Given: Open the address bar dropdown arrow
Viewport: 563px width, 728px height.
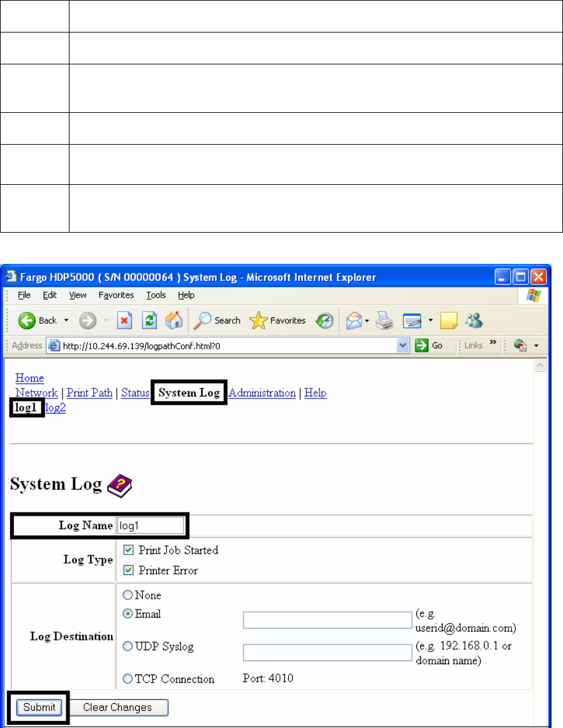Looking at the screenshot, I should pyautogui.click(x=403, y=346).
